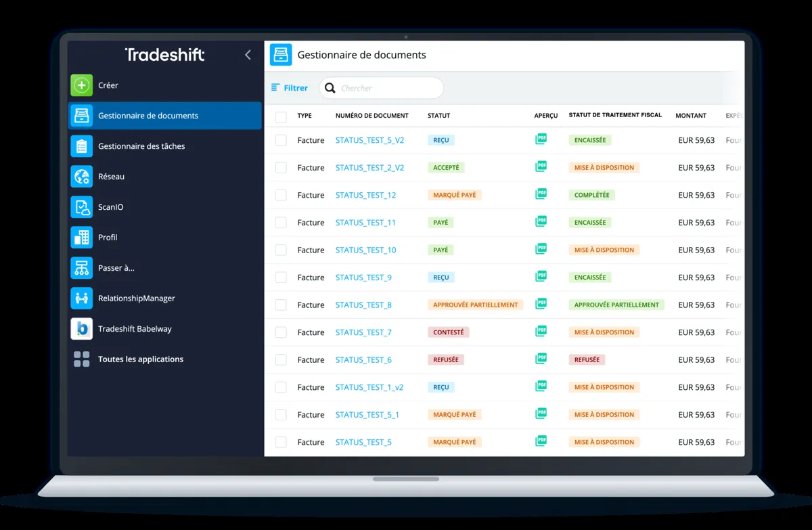Open document link STATUS_TEST_5_1
Viewport: 812px width, 530px height.
tap(367, 415)
